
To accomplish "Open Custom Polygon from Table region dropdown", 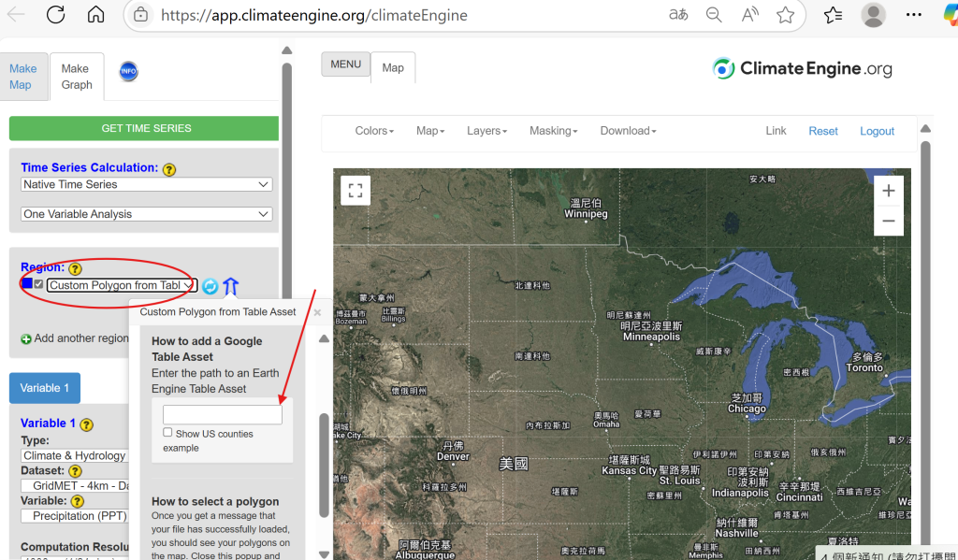I will [122, 285].
